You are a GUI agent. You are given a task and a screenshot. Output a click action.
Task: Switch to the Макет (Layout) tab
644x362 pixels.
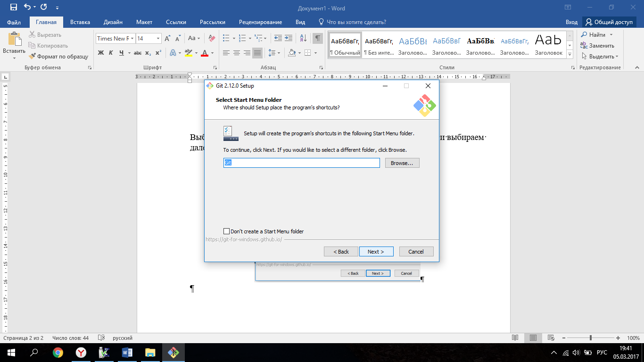tap(144, 22)
